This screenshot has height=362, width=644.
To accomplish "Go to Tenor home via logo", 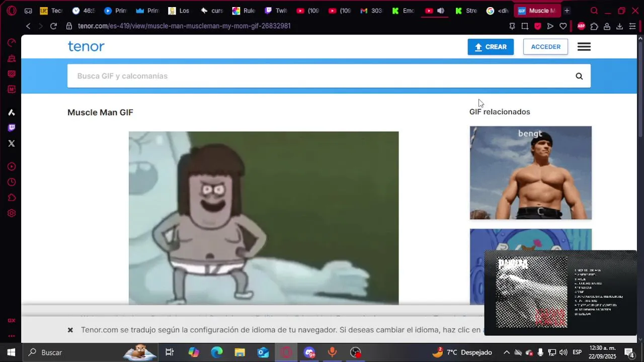I will [86, 46].
